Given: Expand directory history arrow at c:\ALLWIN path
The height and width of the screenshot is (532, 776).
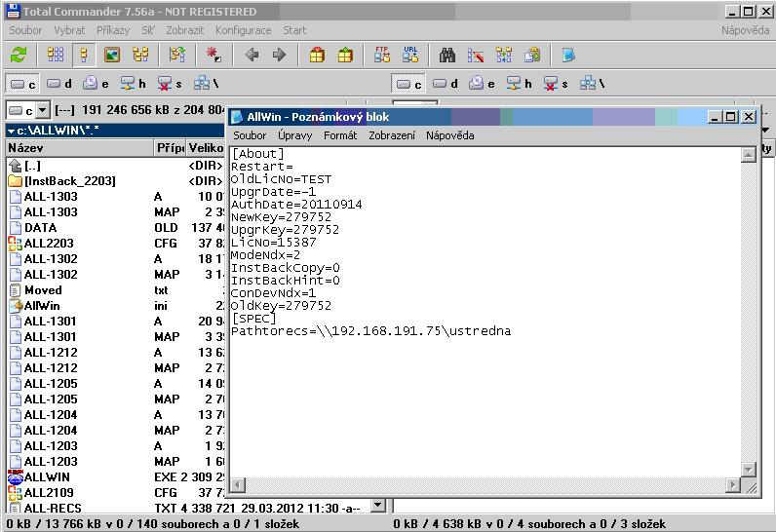Looking at the screenshot, I should 11,131.
